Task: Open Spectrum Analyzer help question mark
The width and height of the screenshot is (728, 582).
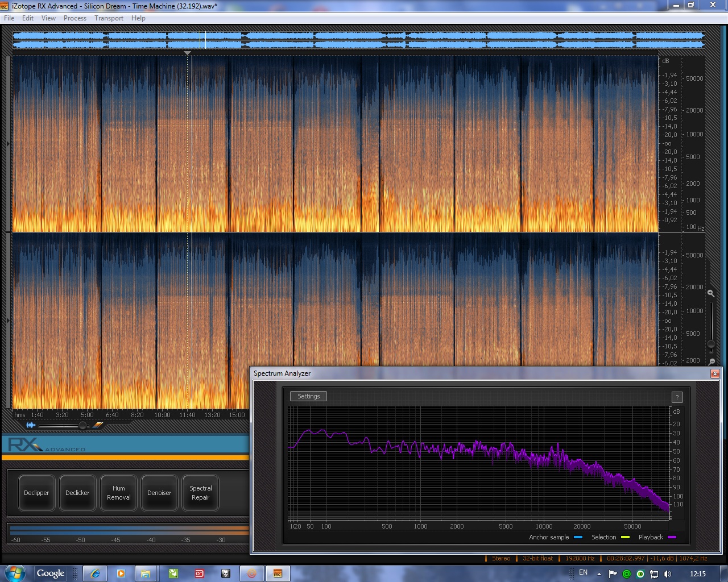Action: (677, 397)
